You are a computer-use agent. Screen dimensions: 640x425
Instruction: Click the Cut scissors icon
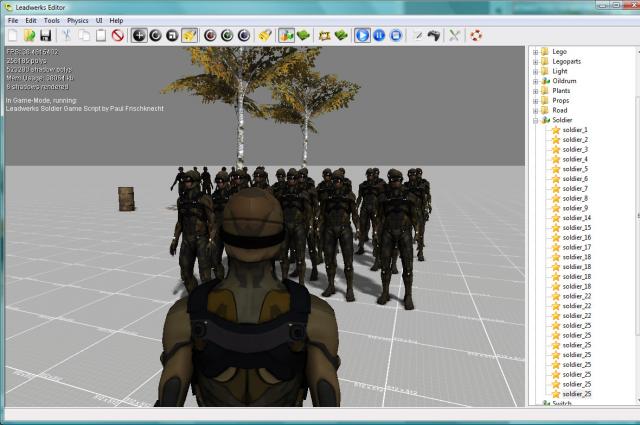[66, 35]
